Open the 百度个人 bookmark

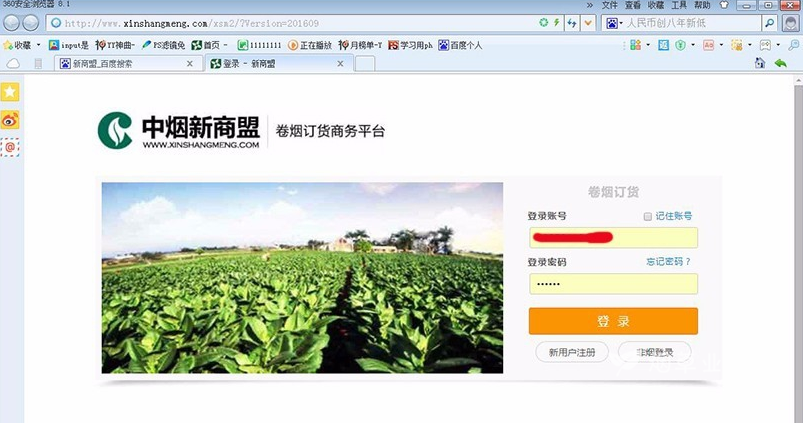pyautogui.click(x=460, y=45)
